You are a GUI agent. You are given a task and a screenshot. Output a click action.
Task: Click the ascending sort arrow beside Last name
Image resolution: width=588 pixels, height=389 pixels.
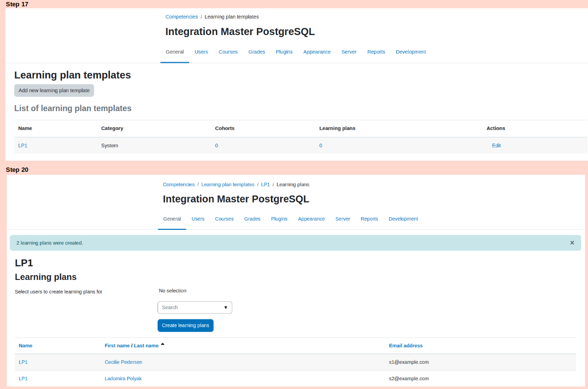[162, 345]
